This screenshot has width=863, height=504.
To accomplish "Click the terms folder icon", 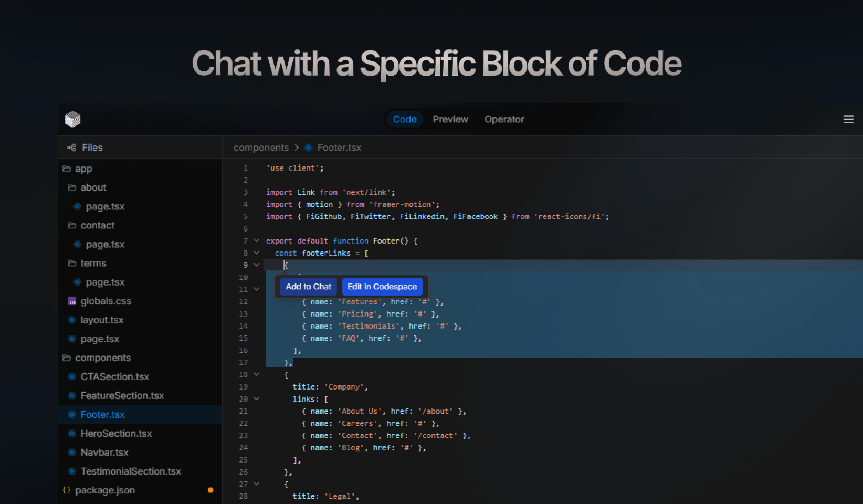I will click(x=72, y=263).
